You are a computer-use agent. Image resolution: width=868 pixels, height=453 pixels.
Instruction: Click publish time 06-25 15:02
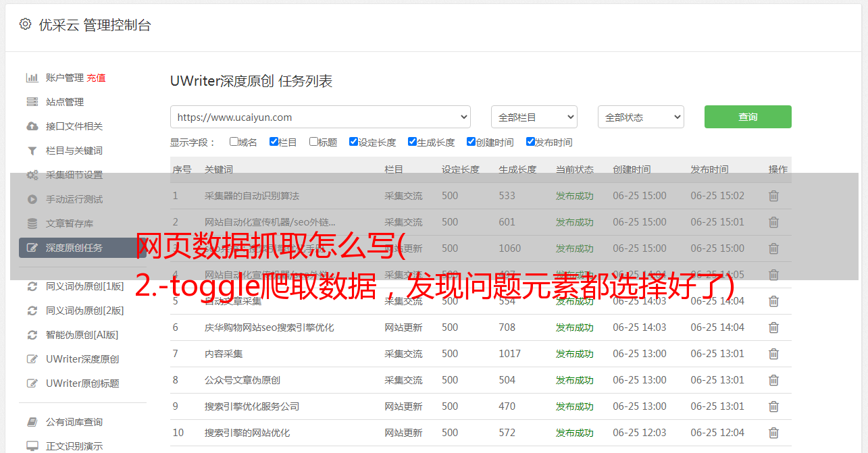[717, 196]
